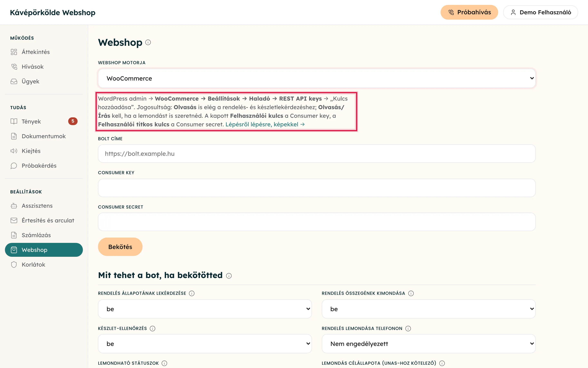Open the Készlet-ellenőrzés dropdown
Image resolution: width=588 pixels, height=368 pixels.
coord(205,344)
